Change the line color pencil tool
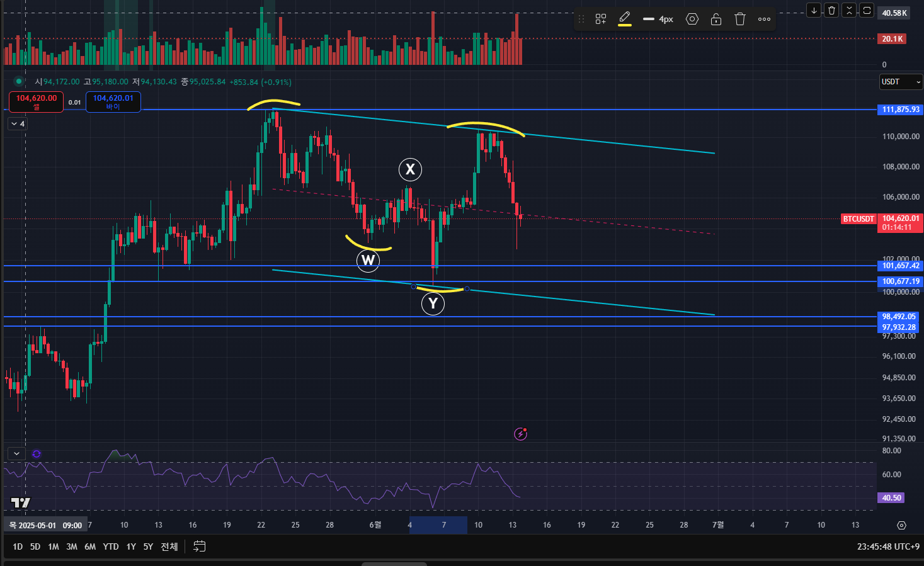 coord(625,18)
